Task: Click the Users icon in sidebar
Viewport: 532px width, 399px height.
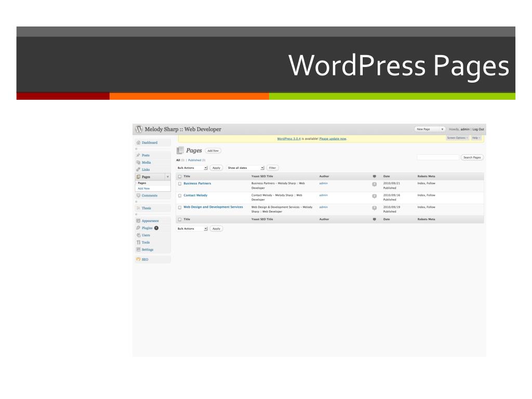Action: point(138,235)
